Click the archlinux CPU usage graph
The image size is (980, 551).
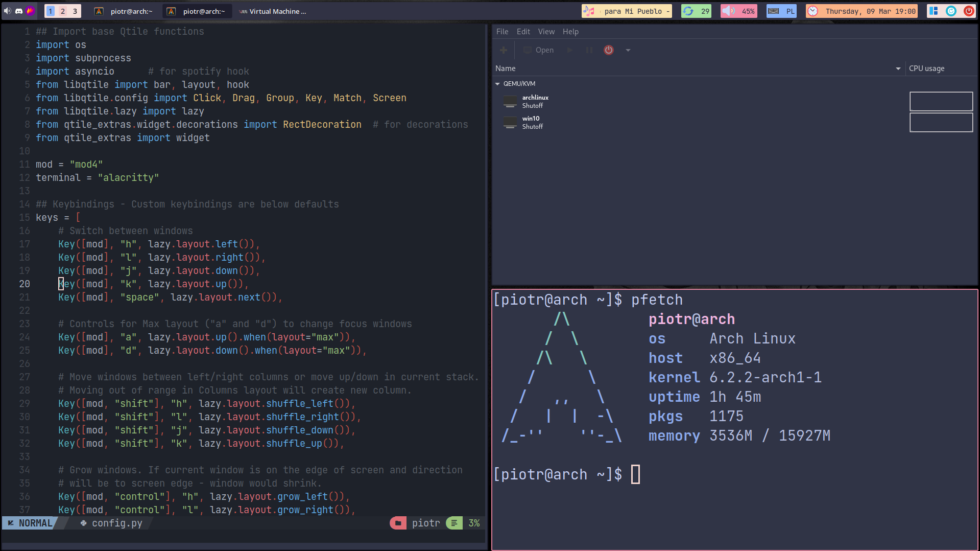(x=941, y=101)
